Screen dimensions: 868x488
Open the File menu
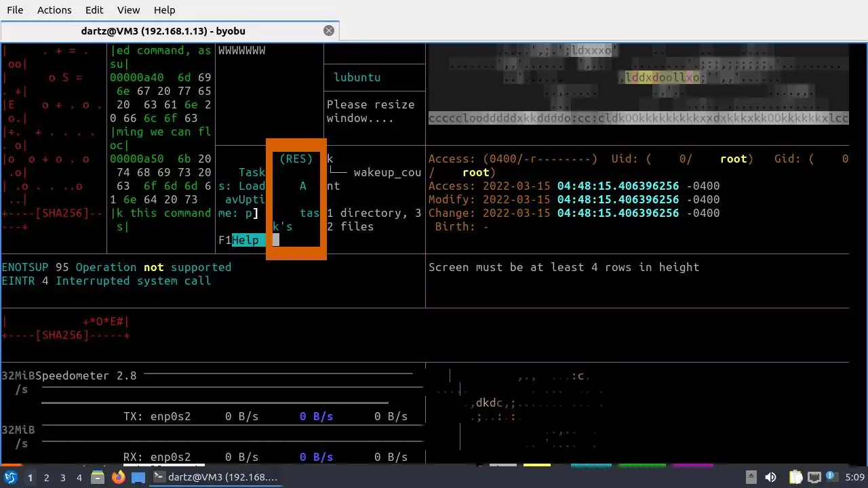14,10
